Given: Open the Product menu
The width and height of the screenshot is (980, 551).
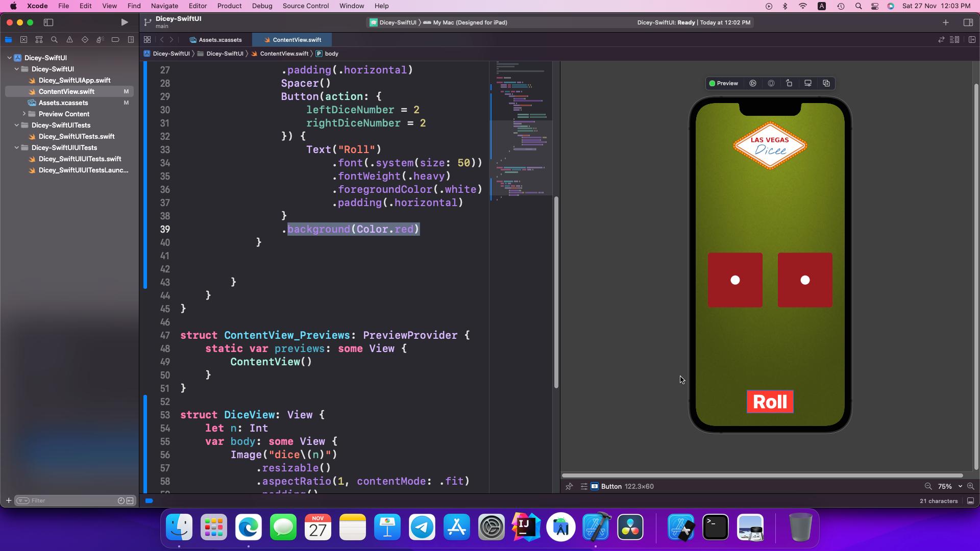Looking at the screenshot, I should click(x=229, y=6).
